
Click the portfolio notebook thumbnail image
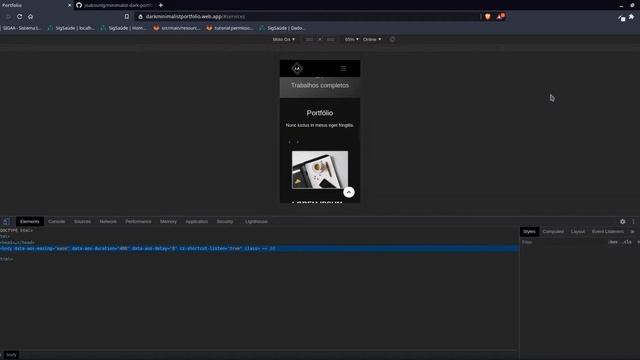(320, 170)
